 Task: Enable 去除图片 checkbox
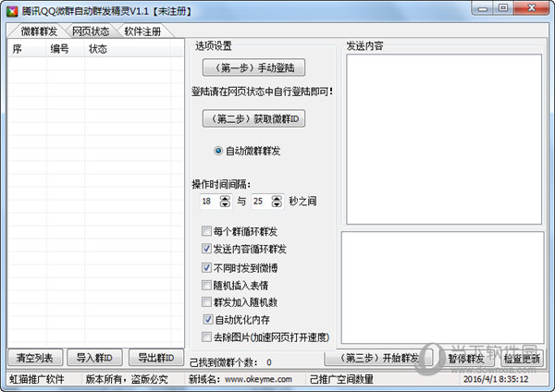[x=206, y=337]
